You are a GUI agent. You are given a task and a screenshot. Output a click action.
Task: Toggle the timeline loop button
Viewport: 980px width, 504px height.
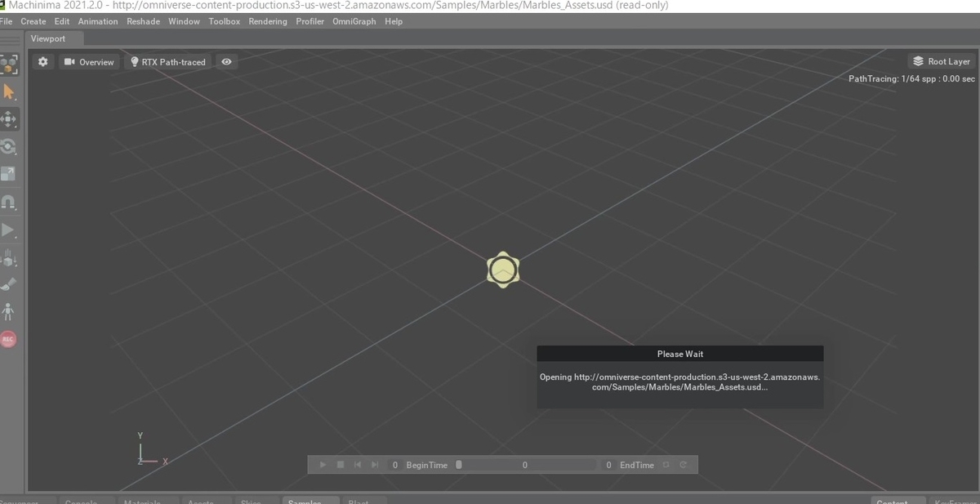[x=666, y=465]
